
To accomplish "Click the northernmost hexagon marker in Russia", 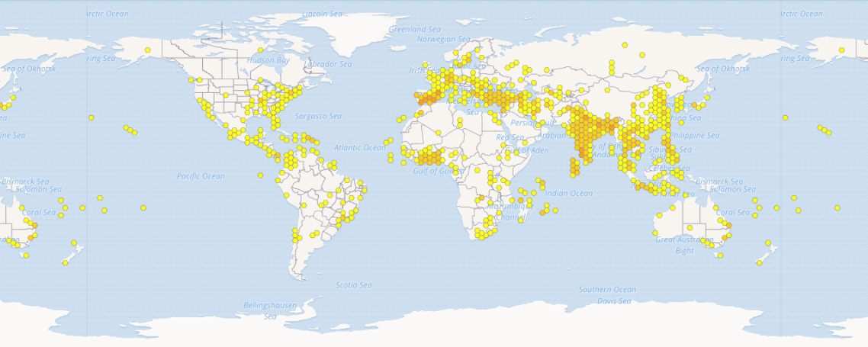I will [625, 44].
